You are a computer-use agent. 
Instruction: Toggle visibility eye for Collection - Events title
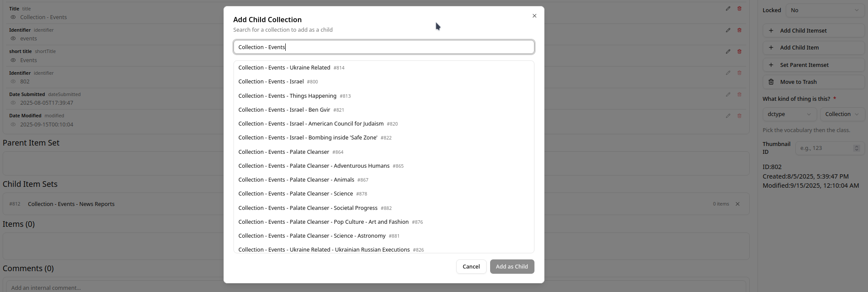pos(13,17)
